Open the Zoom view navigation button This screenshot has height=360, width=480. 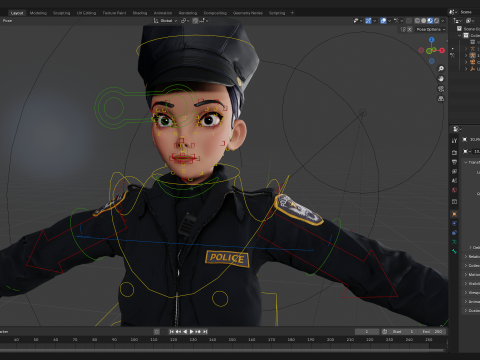click(441, 69)
